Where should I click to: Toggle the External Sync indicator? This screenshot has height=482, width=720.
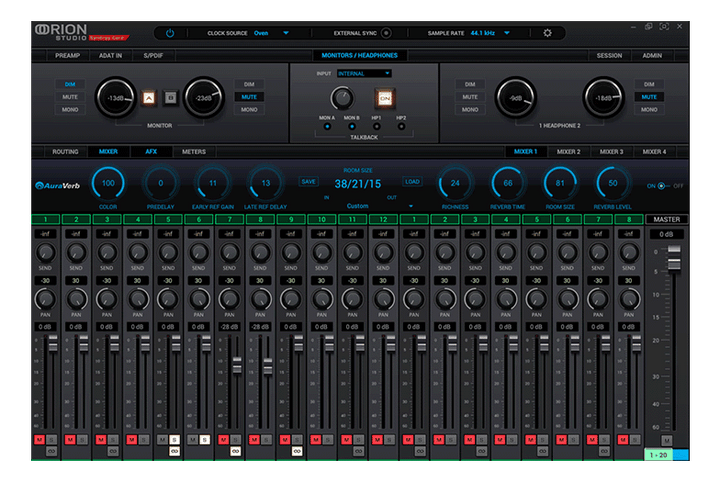click(387, 33)
